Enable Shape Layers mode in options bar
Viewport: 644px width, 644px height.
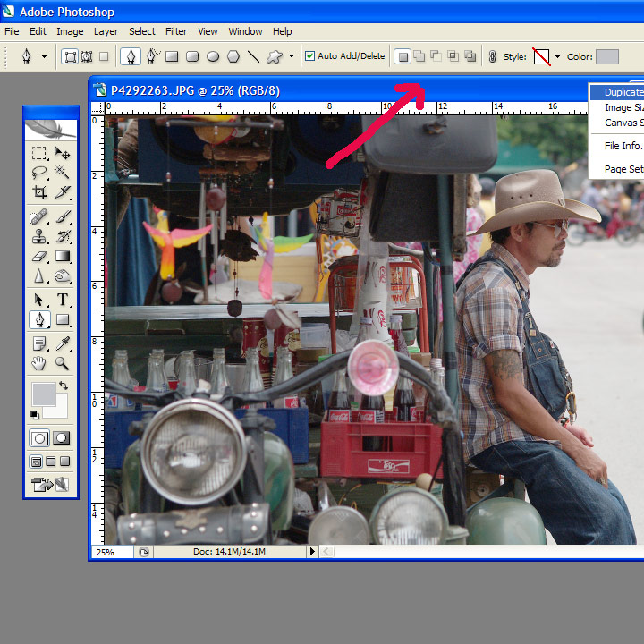pos(70,56)
